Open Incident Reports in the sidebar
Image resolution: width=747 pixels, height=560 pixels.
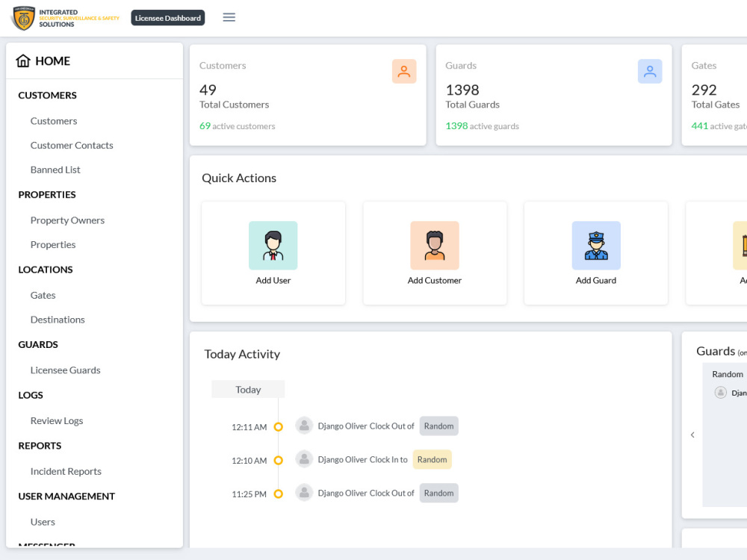(x=66, y=471)
